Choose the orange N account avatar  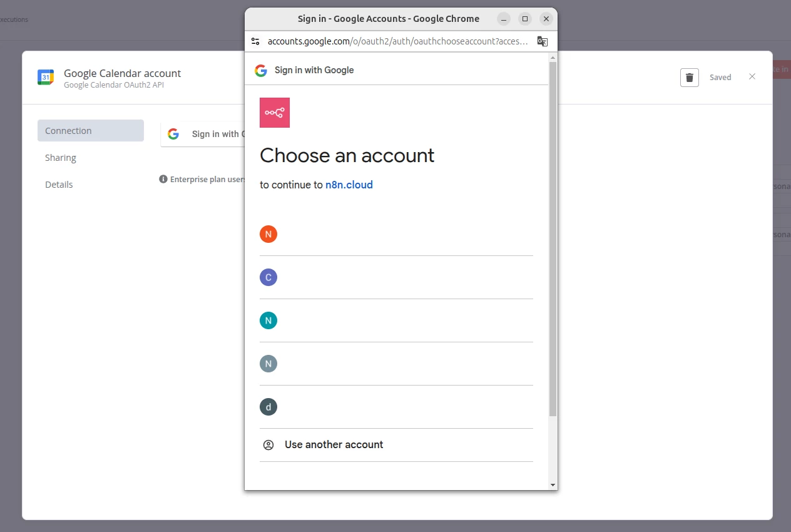point(268,234)
